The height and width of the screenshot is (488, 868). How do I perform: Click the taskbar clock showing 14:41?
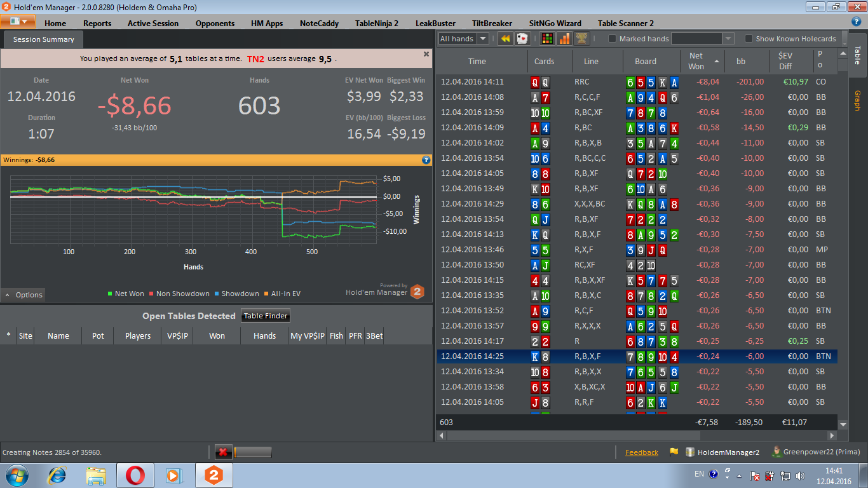834,475
